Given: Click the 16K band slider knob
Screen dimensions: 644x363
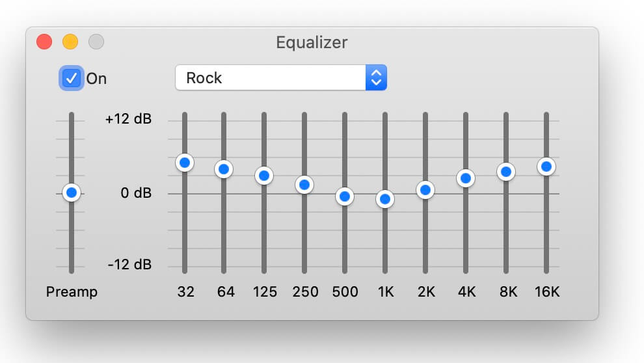Looking at the screenshot, I should tap(546, 167).
